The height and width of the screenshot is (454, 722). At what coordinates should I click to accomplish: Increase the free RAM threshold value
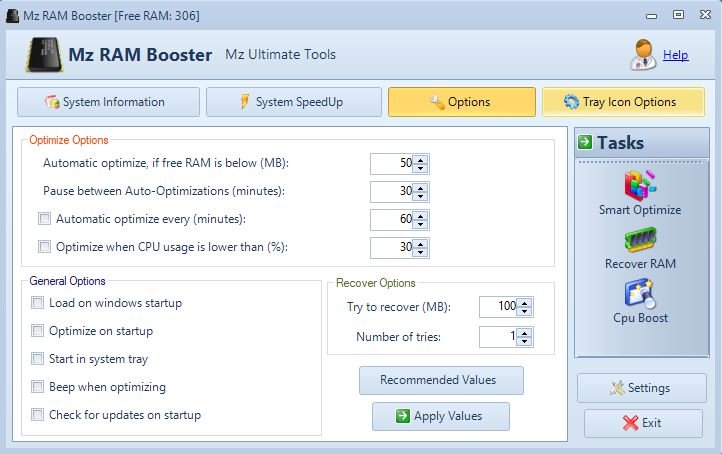coord(420,159)
